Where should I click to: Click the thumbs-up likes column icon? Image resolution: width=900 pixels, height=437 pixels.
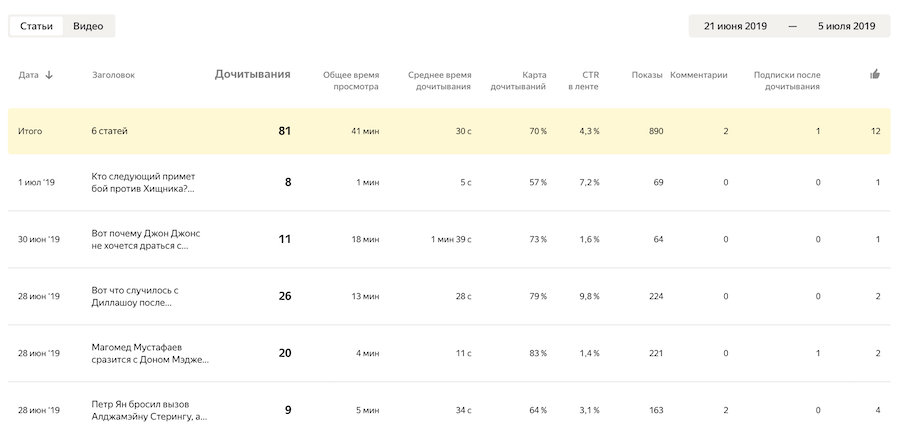click(x=875, y=74)
